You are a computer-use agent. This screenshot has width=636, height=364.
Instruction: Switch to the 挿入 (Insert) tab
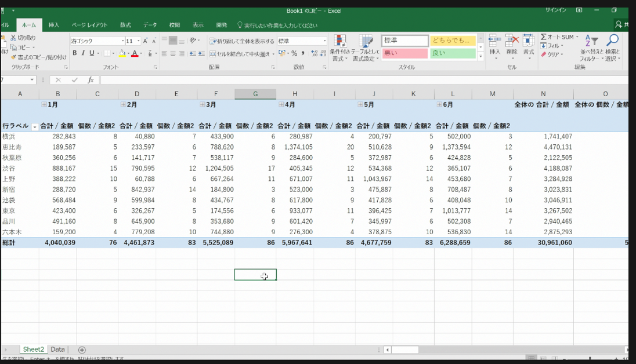(53, 25)
